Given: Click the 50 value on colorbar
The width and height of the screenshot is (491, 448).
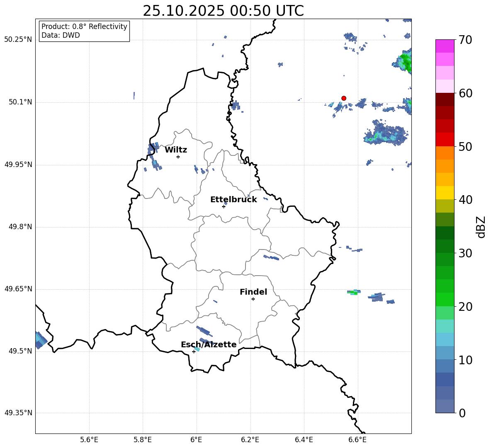Looking at the screenshot, I should tap(465, 146).
